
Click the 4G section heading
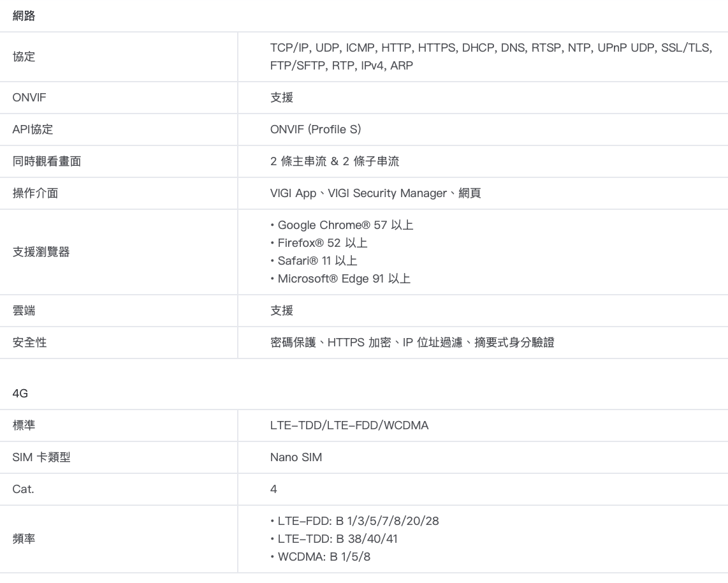(x=20, y=394)
